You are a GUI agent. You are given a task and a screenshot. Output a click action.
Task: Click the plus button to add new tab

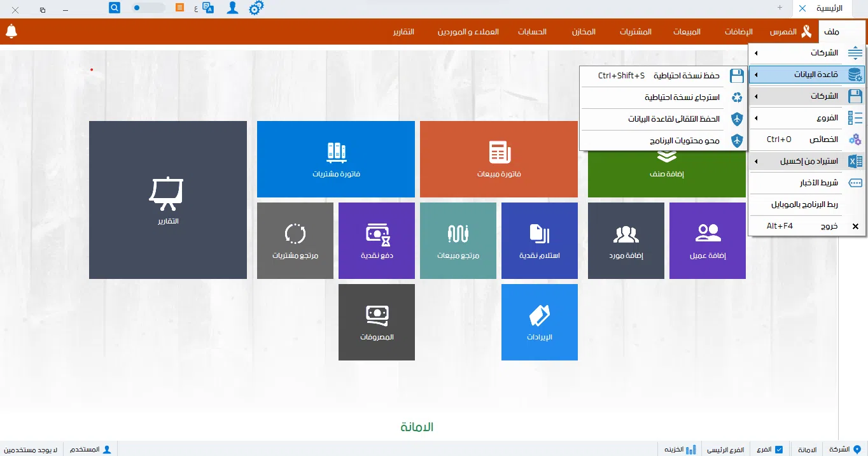(x=780, y=8)
